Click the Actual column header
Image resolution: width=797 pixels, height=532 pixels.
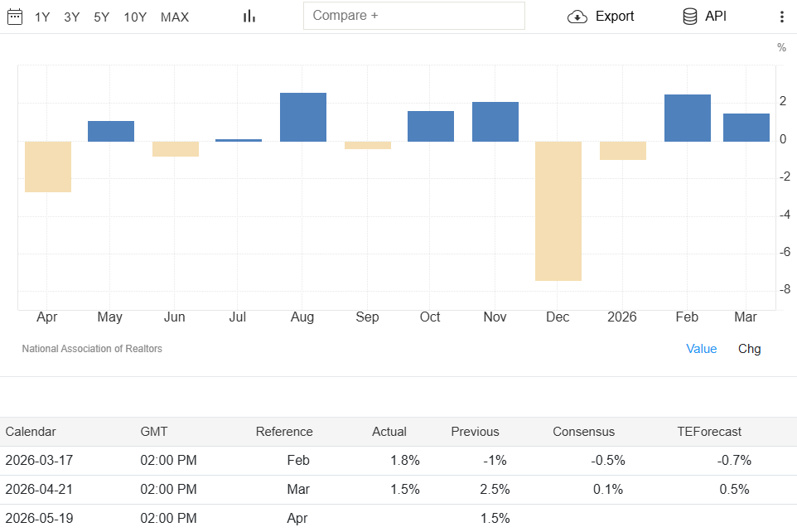(x=389, y=432)
